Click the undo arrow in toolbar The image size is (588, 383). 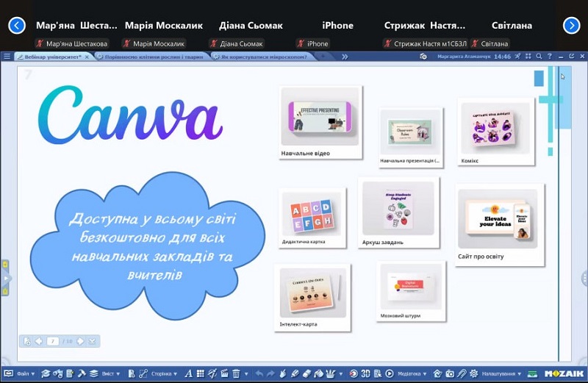[x=259, y=373]
